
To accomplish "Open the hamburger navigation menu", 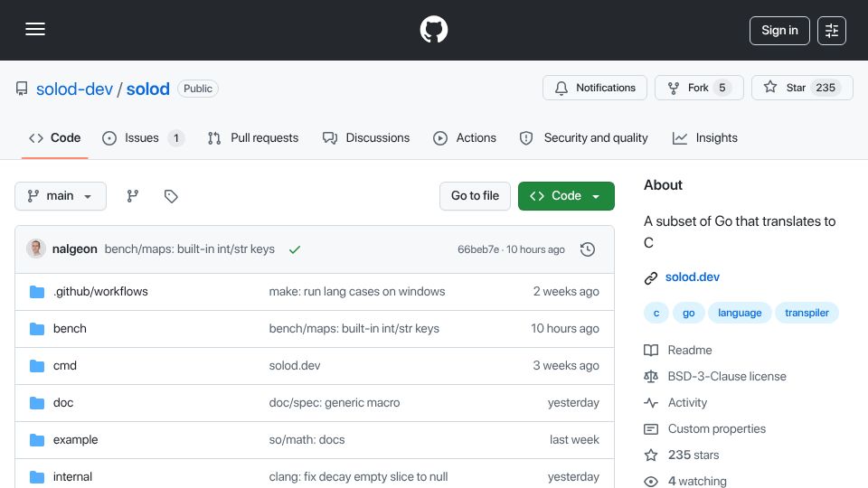I will (35, 29).
